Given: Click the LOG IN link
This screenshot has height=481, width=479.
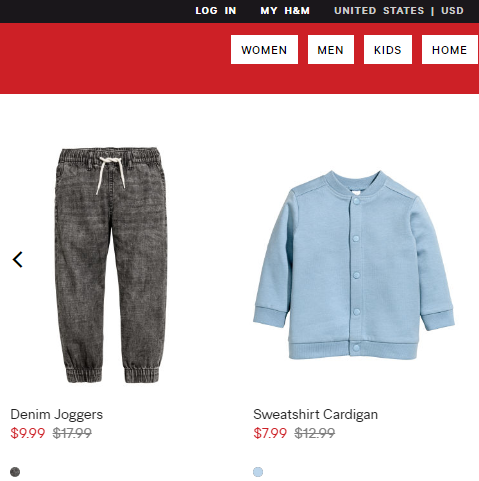Looking at the screenshot, I should (x=216, y=11).
